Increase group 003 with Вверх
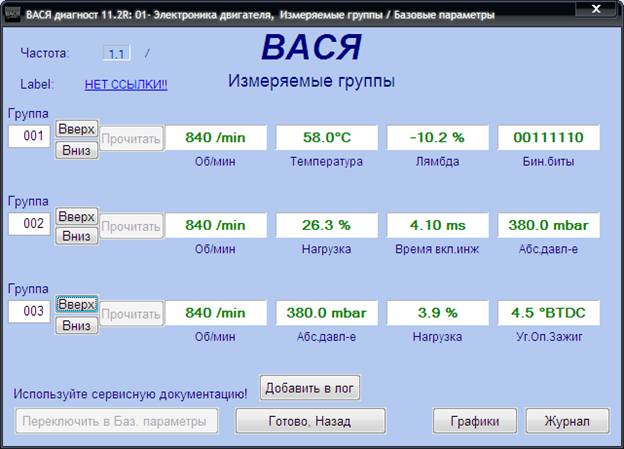Viewport: 624px width, 449px height. click(76, 305)
